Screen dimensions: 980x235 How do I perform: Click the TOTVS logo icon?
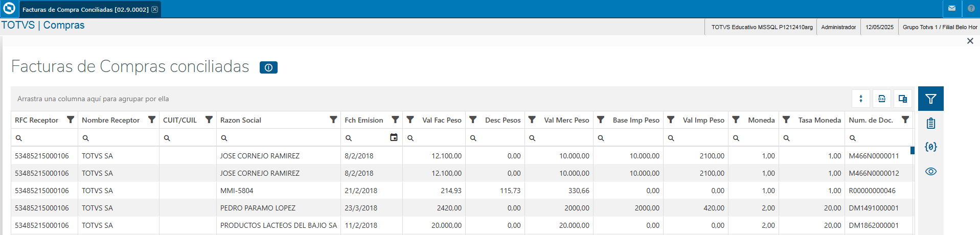pyautogui.click(x=9, y=9)
